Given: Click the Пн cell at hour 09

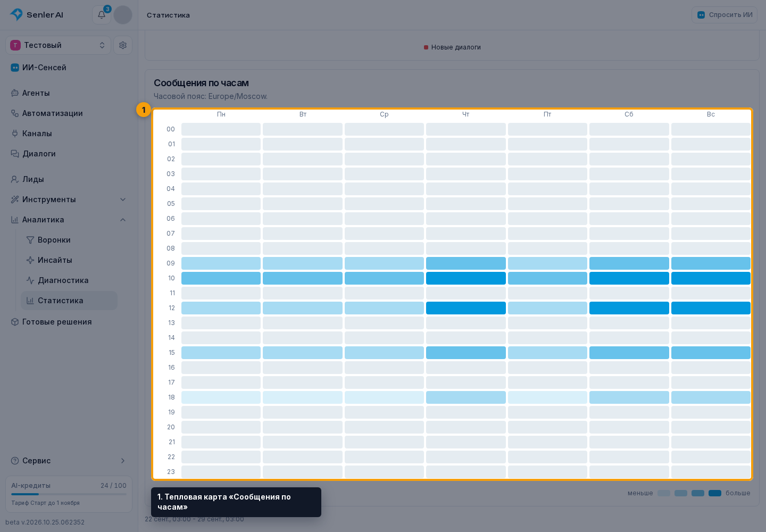Looking at the screenshot, I should point(221,263).
